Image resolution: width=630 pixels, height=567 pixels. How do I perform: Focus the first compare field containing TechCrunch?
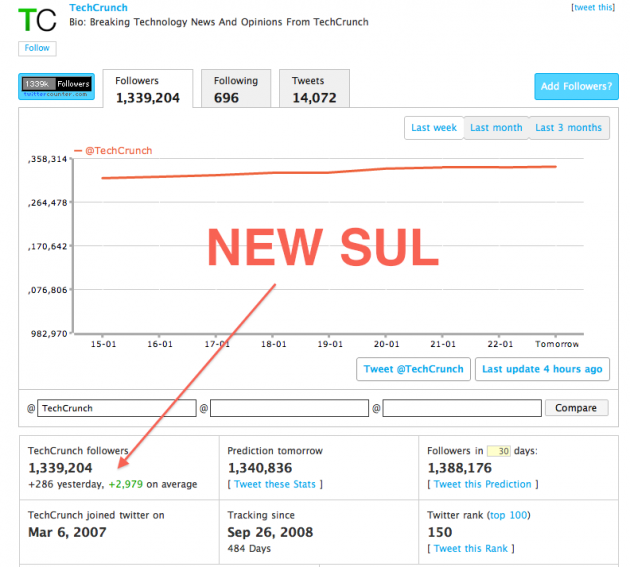tap(117, 408)
